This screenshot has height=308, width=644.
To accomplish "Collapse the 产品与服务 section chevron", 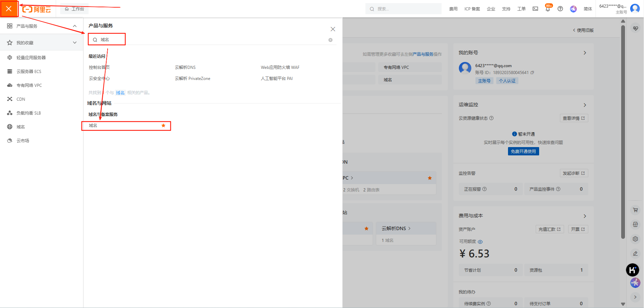I will (75, 26).
